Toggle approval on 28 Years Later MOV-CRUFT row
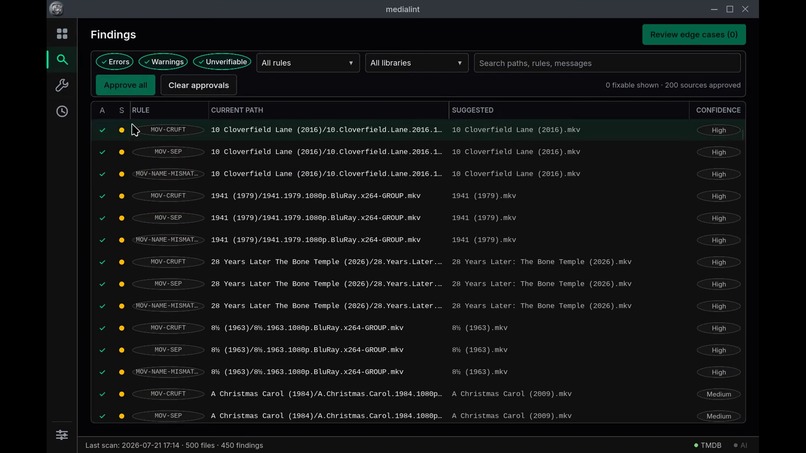This screenshot has width=806, height=453. point(102,262)
